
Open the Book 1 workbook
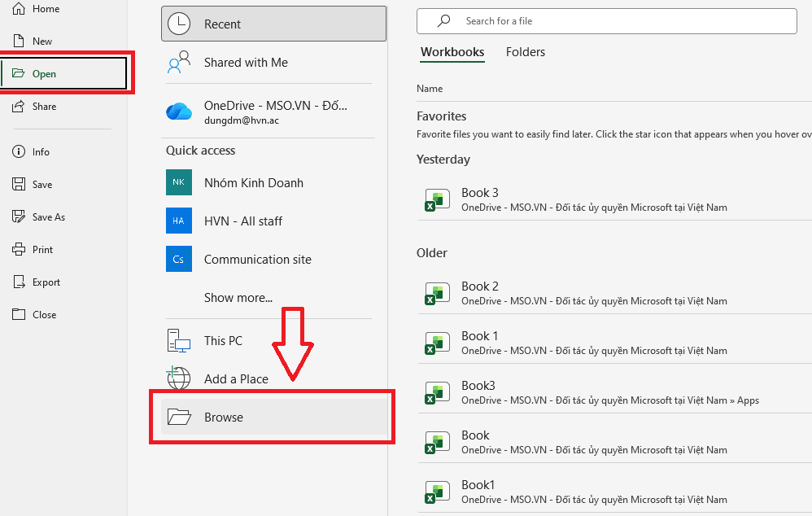click(615, 343)
